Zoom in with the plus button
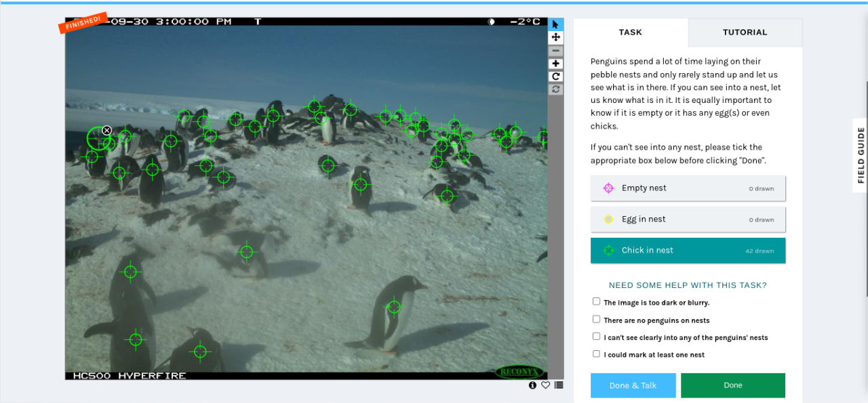 click(555, 64)
